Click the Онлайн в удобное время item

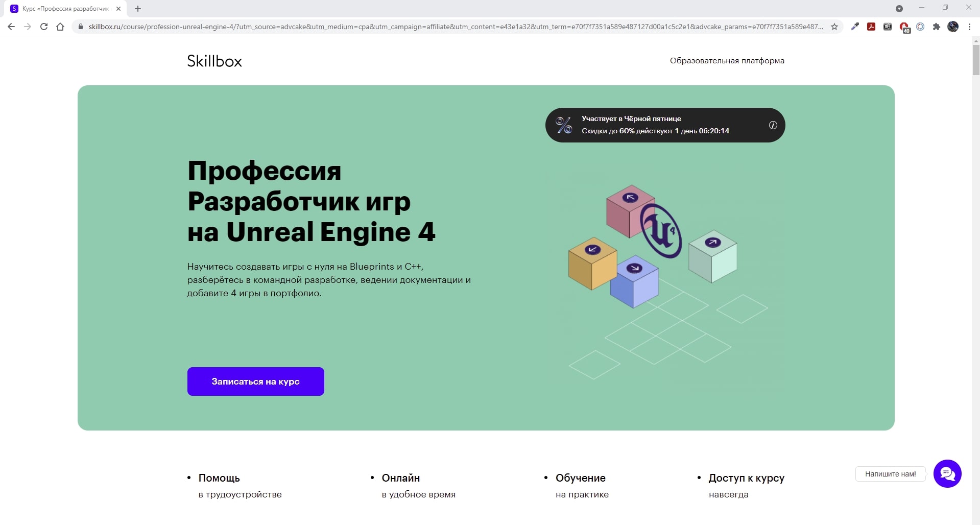click(418, 486)
